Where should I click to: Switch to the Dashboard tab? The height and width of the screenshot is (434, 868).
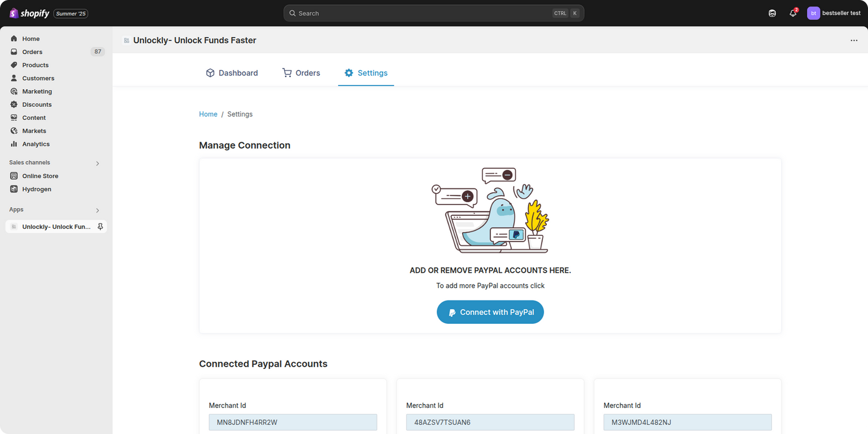coord(232,73)
